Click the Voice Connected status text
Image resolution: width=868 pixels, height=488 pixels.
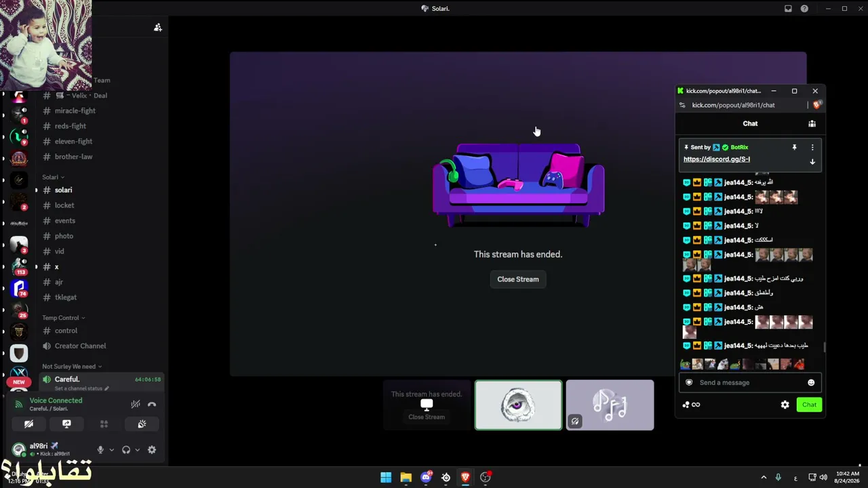(56, 401)
